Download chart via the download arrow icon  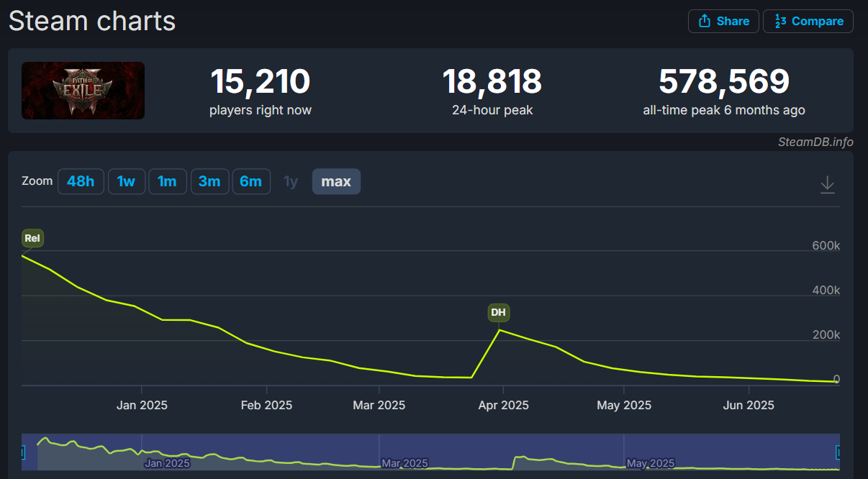[x=828, y=185]
